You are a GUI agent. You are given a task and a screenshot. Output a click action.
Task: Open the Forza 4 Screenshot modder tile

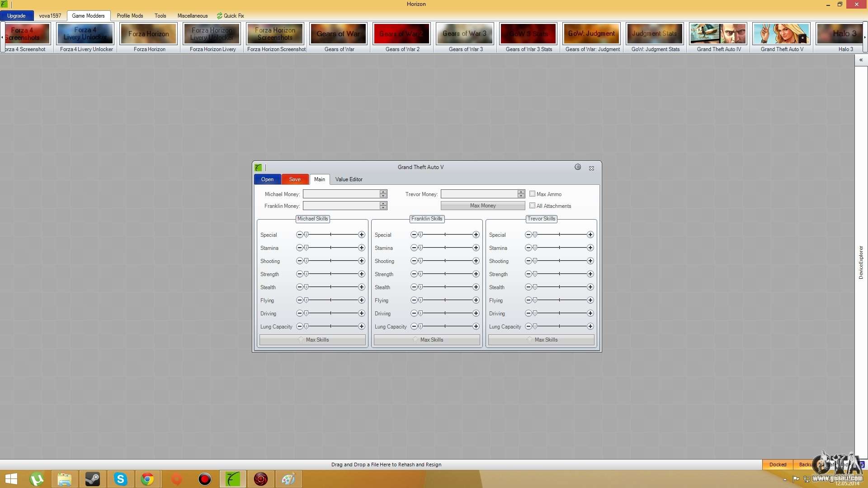(x=27, y=38)
